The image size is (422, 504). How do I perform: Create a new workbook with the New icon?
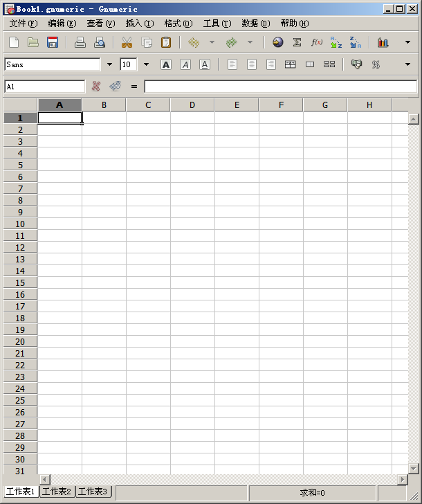click(x=14, y=42)
